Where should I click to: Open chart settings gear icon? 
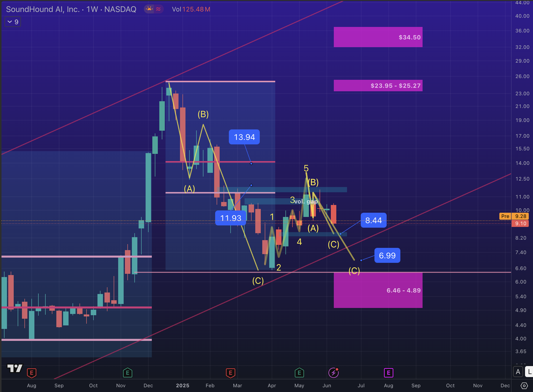click(x=524, y=386)
